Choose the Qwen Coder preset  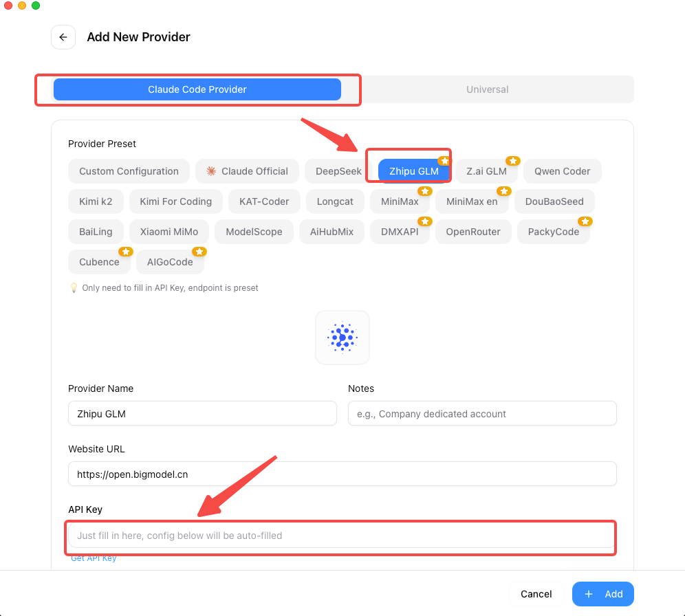pos(562,171)
